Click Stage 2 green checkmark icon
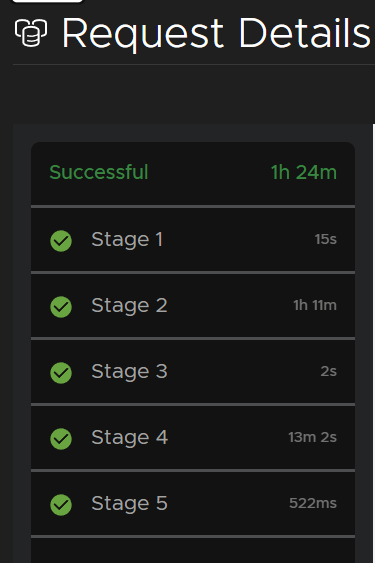The width and height of the screenshot is (375, 563). [61, 307]
